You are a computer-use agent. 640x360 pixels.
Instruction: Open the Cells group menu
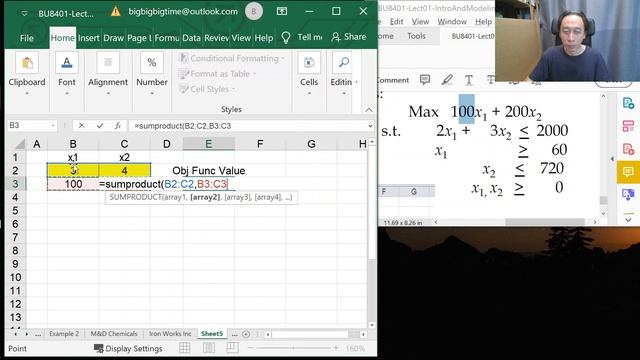(309, 75)
